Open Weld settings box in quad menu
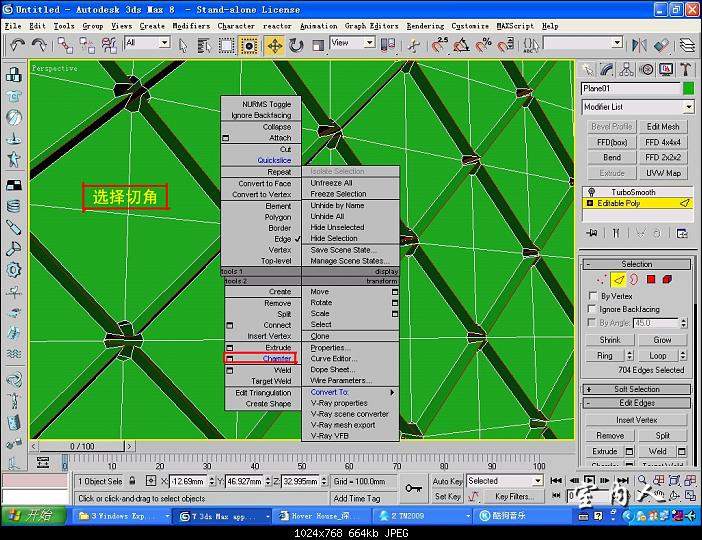 point(230,370)
